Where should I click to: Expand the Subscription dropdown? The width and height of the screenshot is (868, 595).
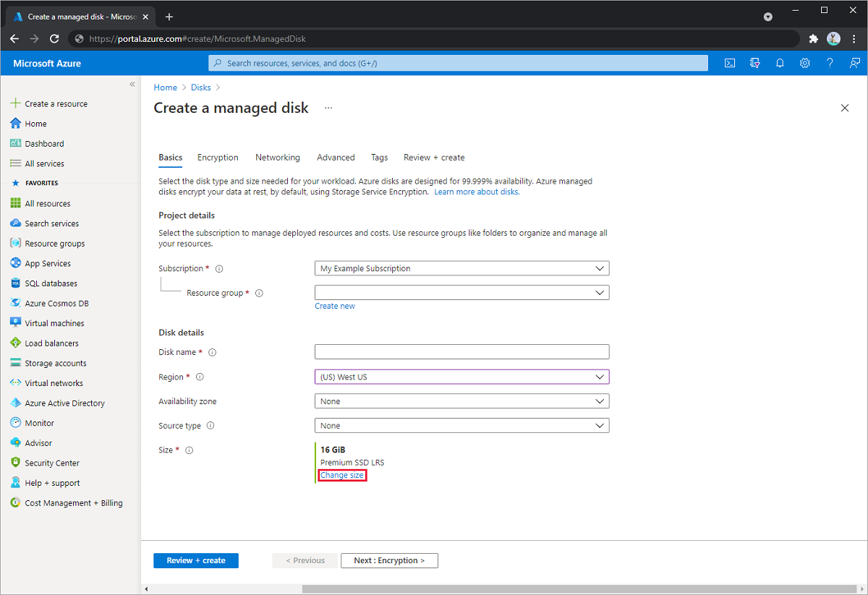click(461, 268)
